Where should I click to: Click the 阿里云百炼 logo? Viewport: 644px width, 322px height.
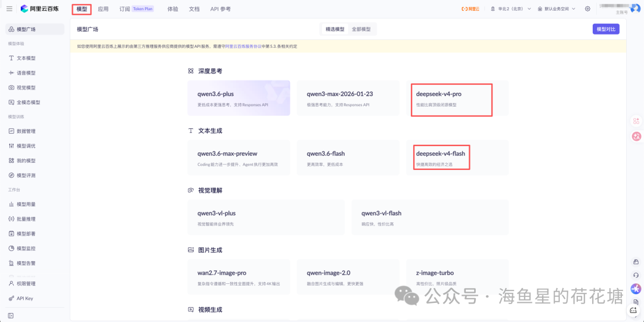point(39,8)
